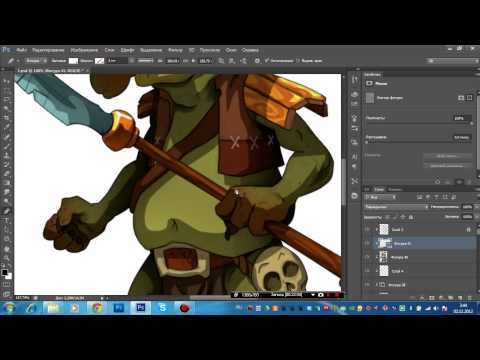Open path alignment options
The width and height of the screenshot is (480, 360).
pos(232,61)
